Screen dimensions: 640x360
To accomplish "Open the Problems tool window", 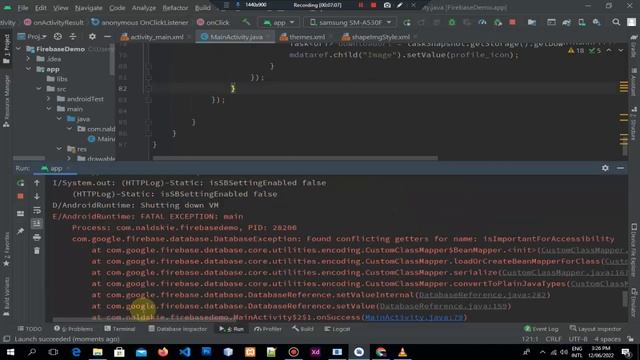I will tap(73, 329).
